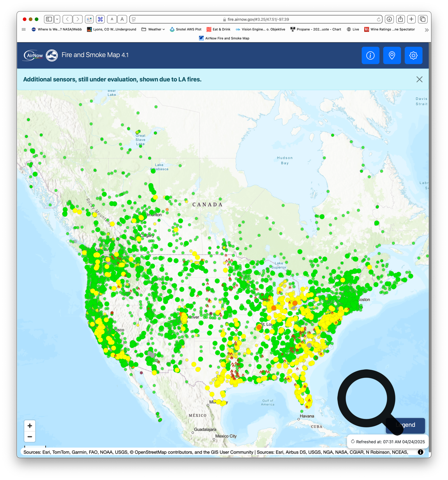The image size is (448, 480).
Task: Decrease text size with small A
Action: pyautogui.click(x=112, y=19)
